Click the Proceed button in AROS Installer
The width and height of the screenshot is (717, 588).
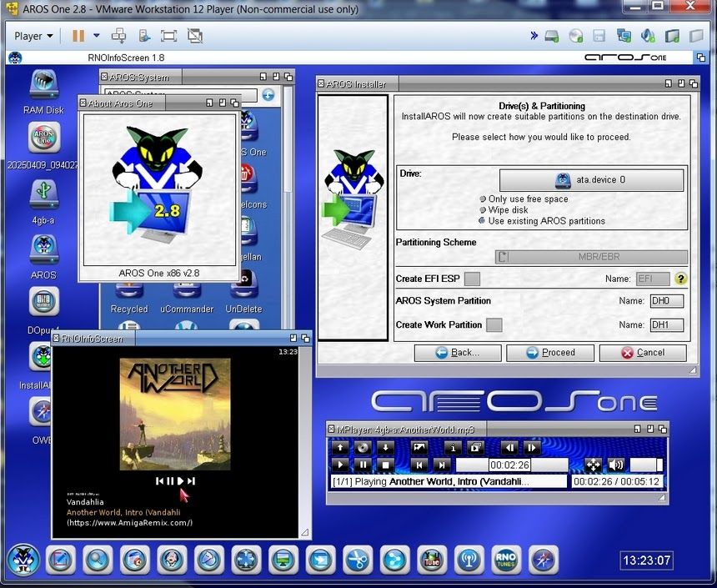click(x=549, y=353)
